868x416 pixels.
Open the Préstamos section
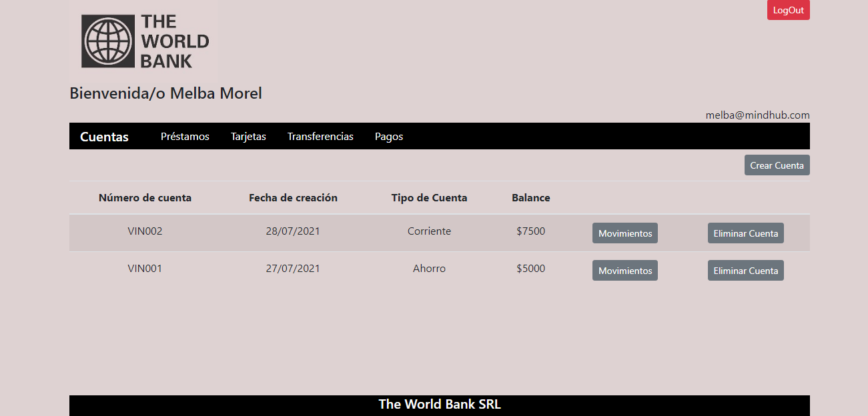185,136
